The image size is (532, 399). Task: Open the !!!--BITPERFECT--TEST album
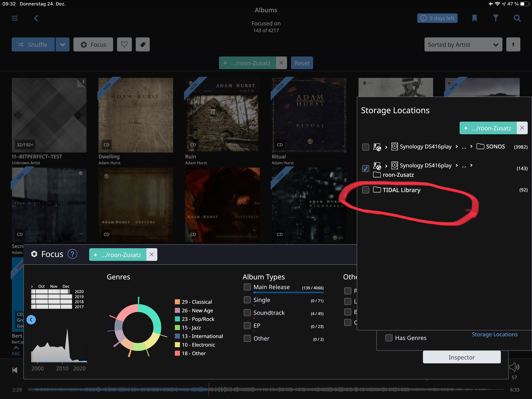click(x=49, y=115)
